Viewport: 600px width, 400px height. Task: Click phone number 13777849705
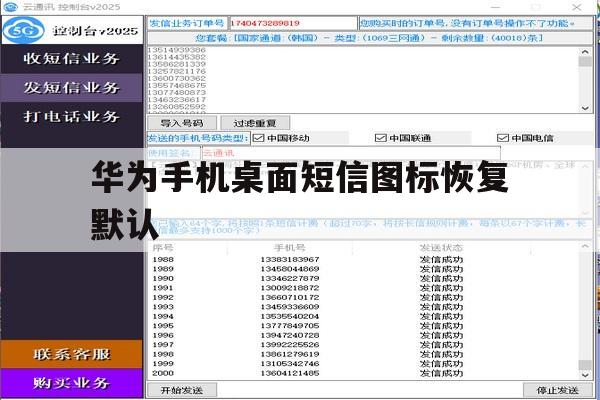pos(290,326)
